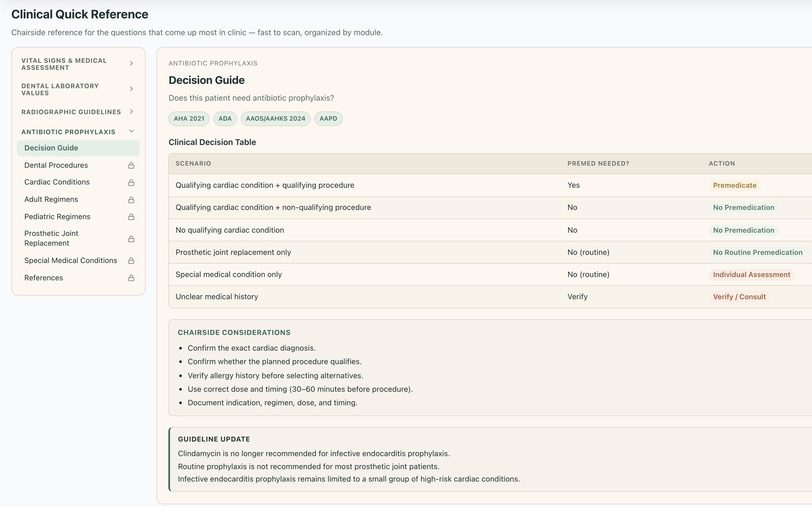Open Dental Procedures sidebar item
Image resolution: width=812 pixels, height=507 pixels.
coord(78,165)
